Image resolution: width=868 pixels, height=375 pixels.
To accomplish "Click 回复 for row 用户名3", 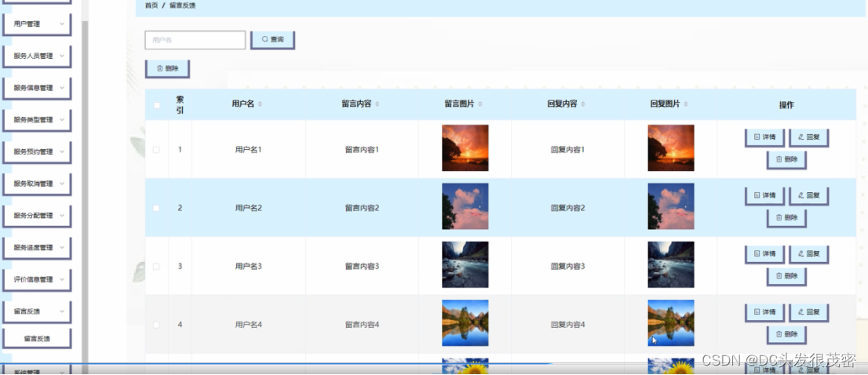I will [x=809, y=254].
